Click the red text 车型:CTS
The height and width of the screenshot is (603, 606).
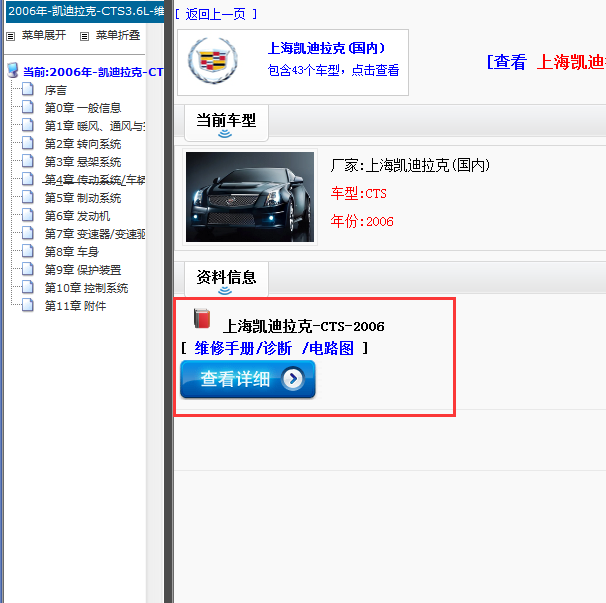click(359, 193)
